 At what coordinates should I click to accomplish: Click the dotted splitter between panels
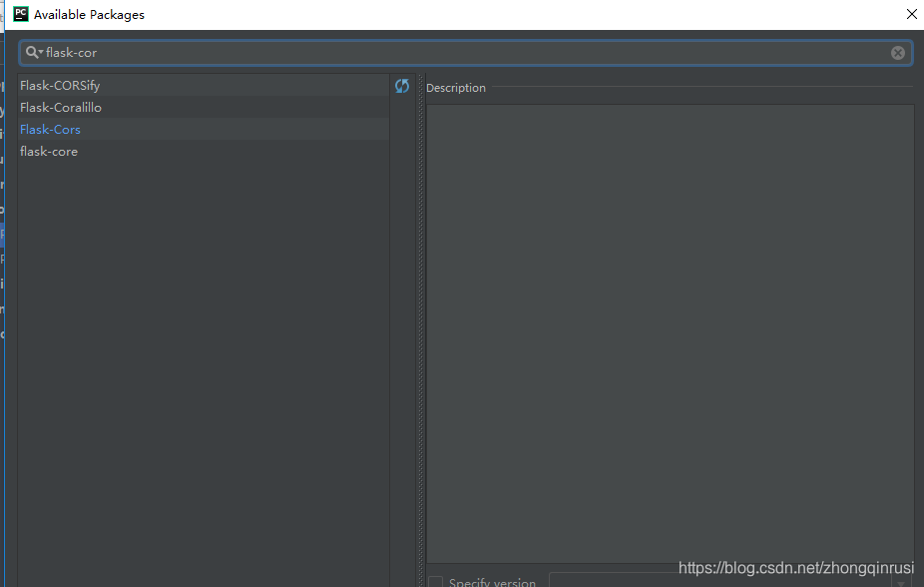coord(419,299)
